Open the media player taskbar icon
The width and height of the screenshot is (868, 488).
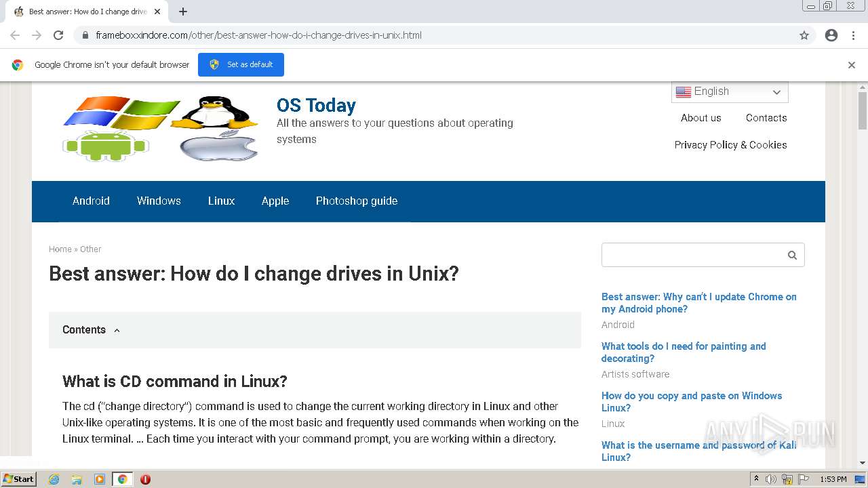(100, 479)
